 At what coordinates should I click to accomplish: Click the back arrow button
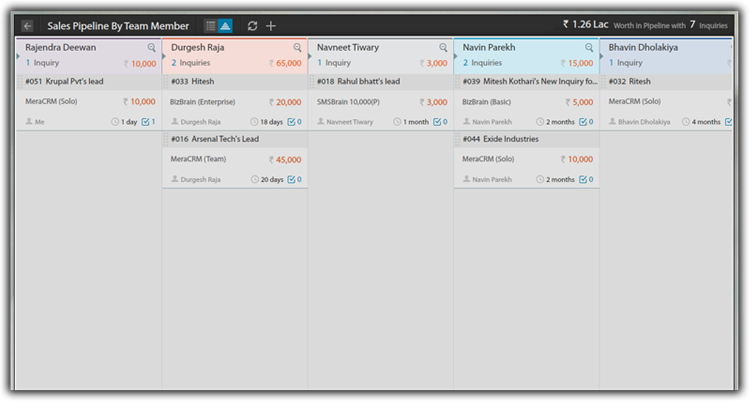click(x=27, y=25)
